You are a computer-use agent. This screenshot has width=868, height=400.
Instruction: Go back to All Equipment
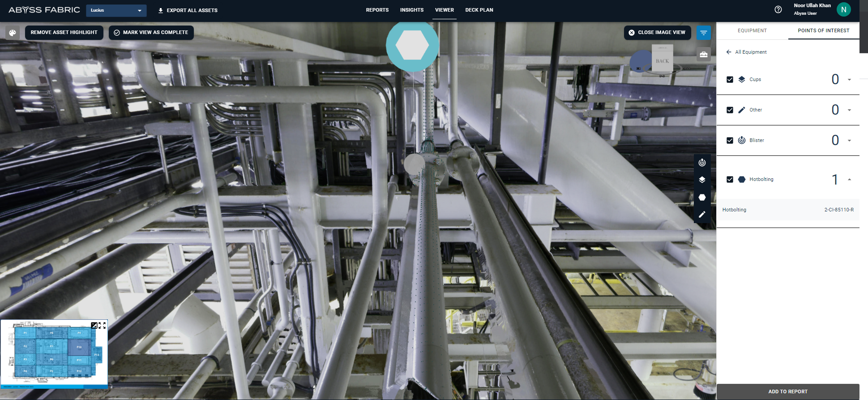click(x=746, y=52)
